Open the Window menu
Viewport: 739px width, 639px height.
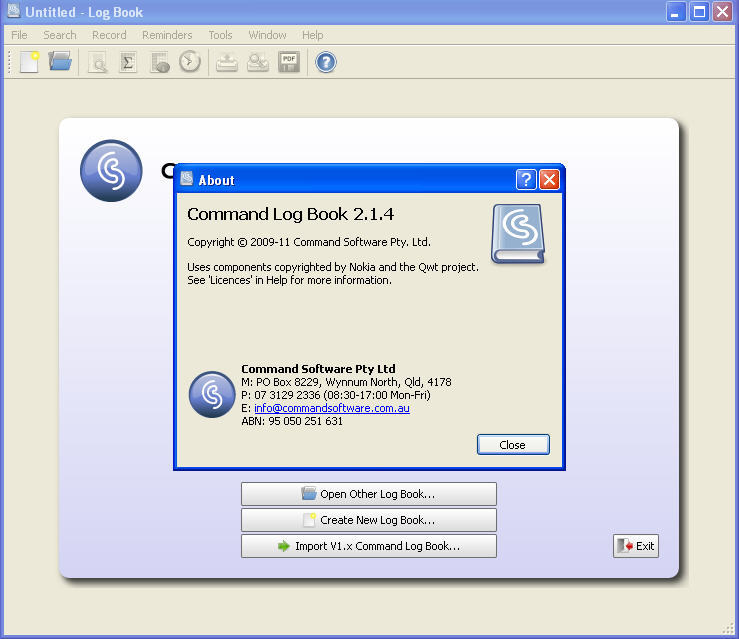(x=267, y=35)
